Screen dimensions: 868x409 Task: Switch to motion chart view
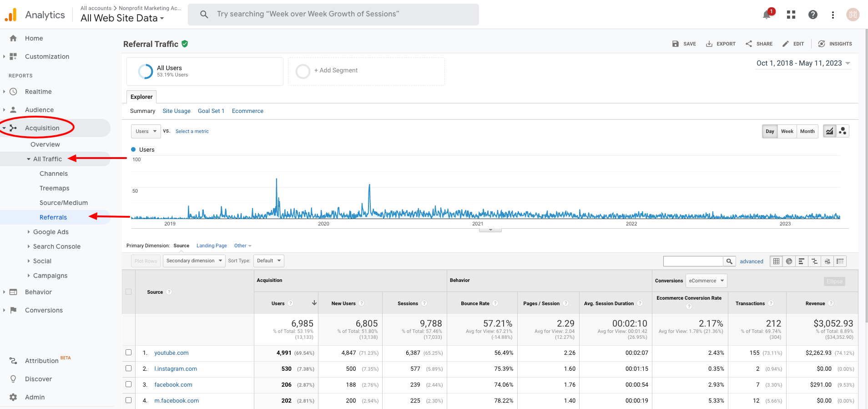pos(843,131)
